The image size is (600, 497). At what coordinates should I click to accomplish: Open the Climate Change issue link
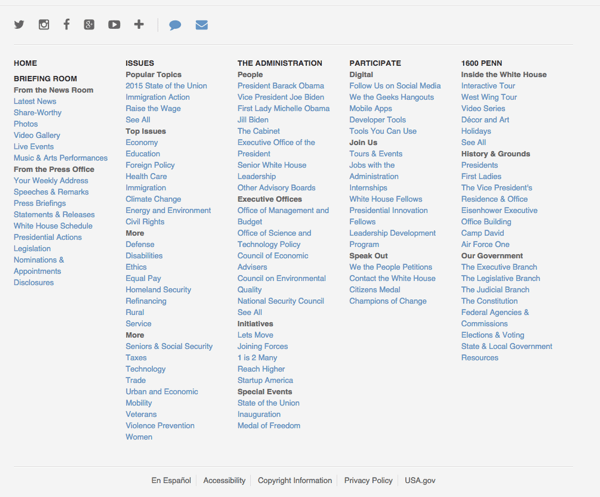pos(153,199)
